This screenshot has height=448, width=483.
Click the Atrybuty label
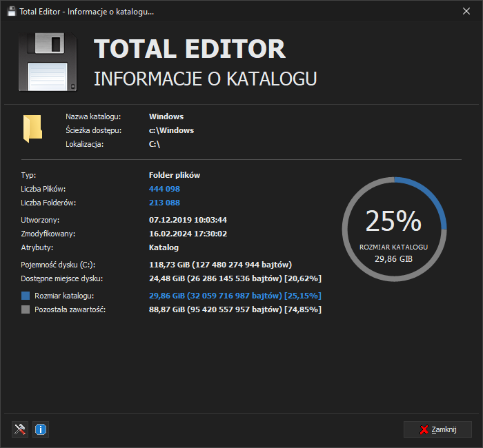click(x=37, y=247)
